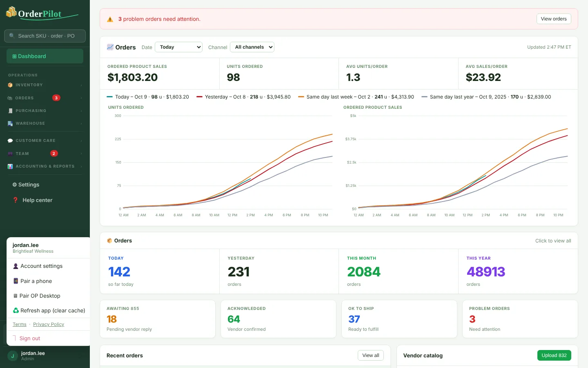588x368 pixels.
Task: Click the Help center question mark icon
Action: [x=16, y=200]
